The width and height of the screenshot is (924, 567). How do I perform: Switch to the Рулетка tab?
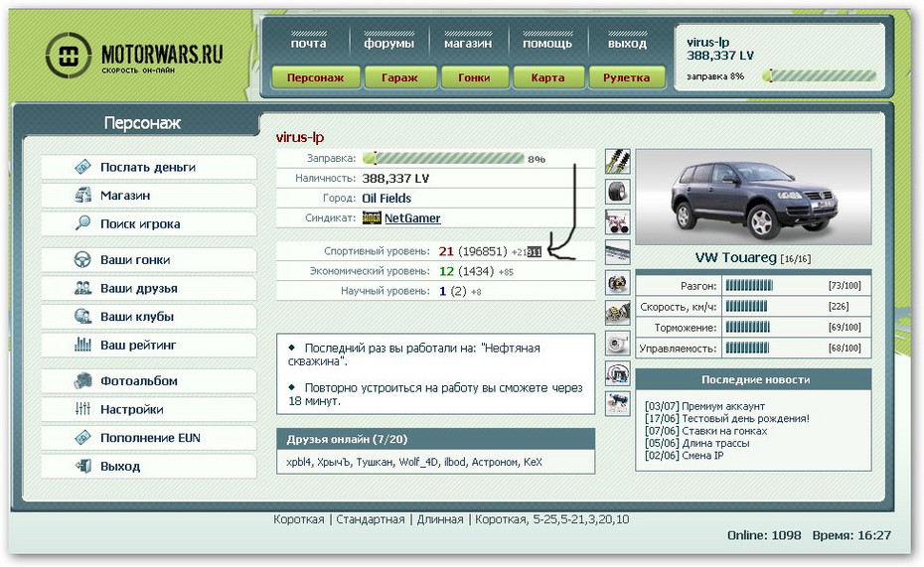626,77
